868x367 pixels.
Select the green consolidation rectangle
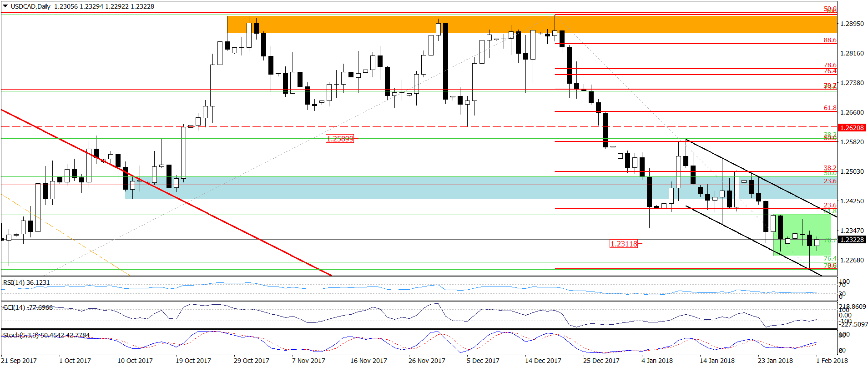pyautogui.click(x=802, y=235)
